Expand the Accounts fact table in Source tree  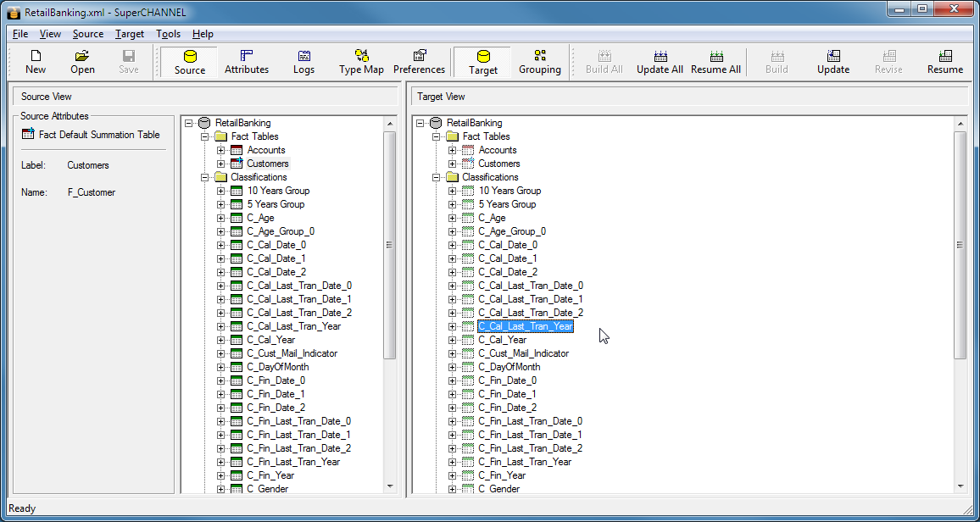click(221, 150)
